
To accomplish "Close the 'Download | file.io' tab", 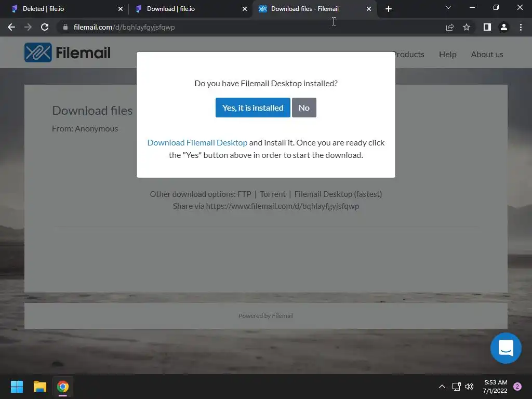I will pyautogui.click(x=245, y=9).
